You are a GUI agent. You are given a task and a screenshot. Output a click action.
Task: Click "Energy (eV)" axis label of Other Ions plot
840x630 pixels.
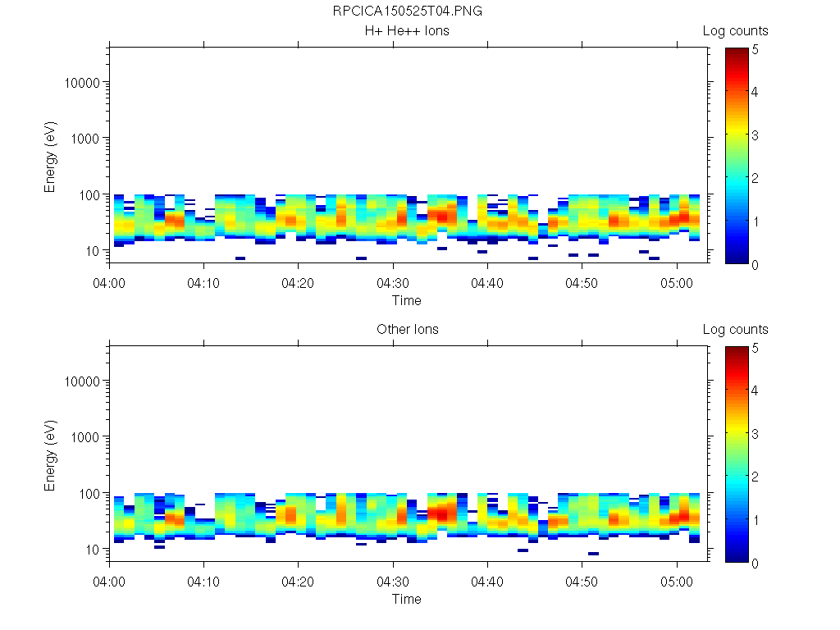click(x=50, y=455)
